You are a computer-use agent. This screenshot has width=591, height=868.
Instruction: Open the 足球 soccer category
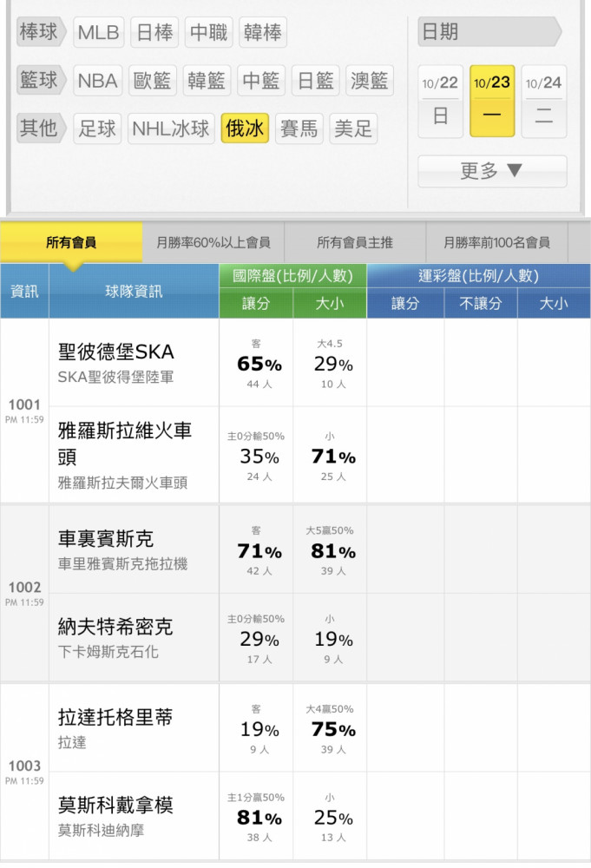click(x=97, y=129)
